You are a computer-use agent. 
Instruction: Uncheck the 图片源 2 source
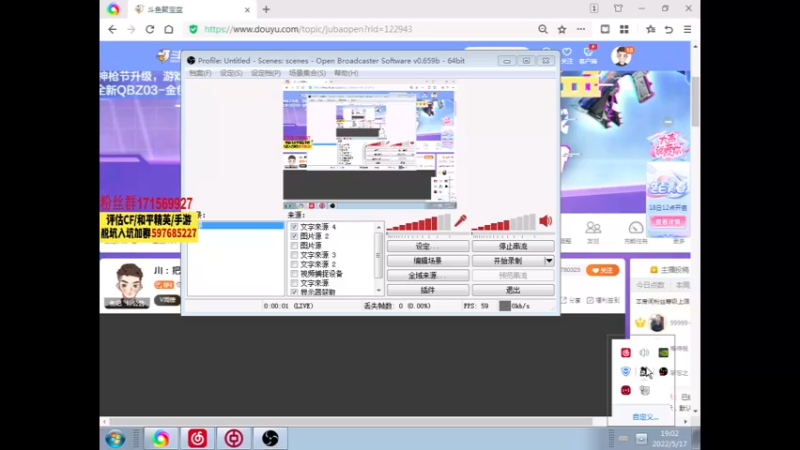click(294, 236)
